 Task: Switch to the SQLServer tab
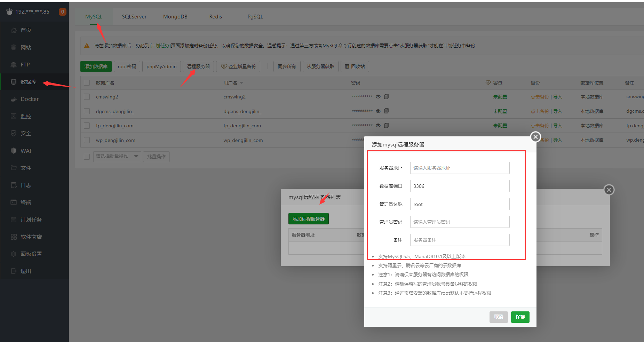click(x=134, y=17)
